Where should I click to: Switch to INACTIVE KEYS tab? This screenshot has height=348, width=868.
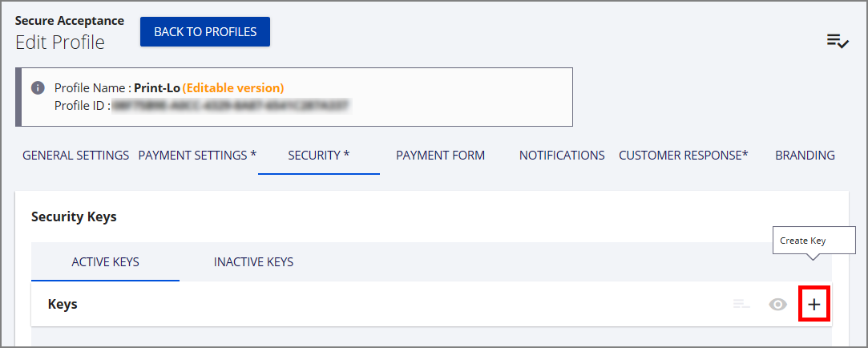click(253, 262)
